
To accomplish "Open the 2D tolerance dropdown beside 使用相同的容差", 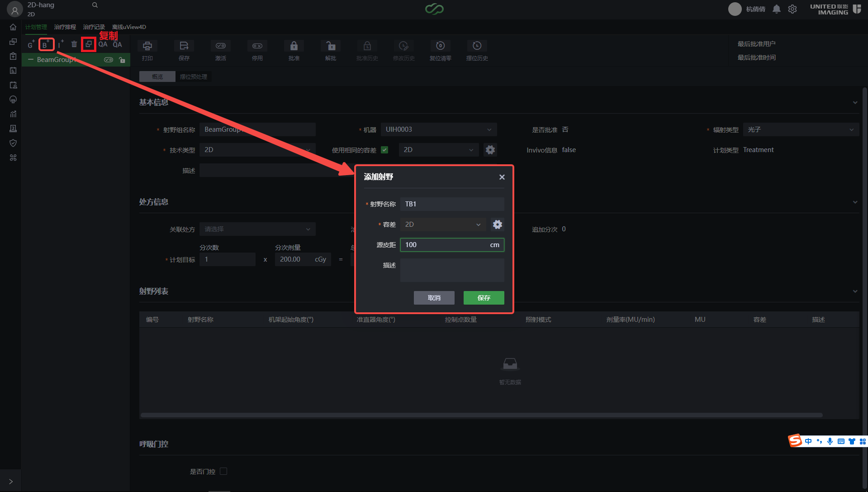I will (439, 150).
